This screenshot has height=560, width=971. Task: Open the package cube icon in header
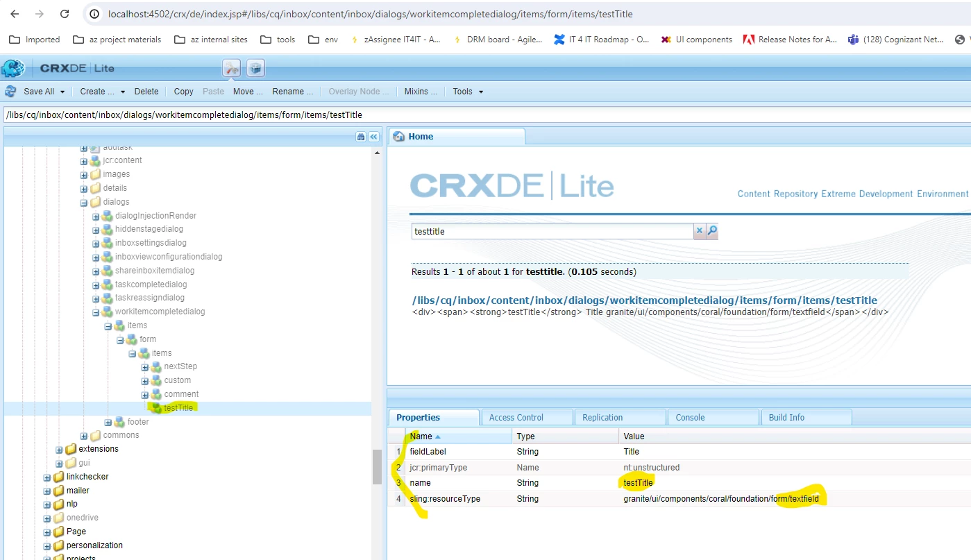pyautogui.click(x=255, y=68)
